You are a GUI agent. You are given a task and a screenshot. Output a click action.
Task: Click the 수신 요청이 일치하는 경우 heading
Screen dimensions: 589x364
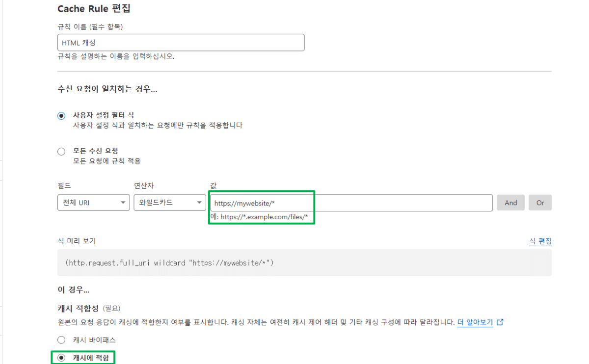point(107,90)
